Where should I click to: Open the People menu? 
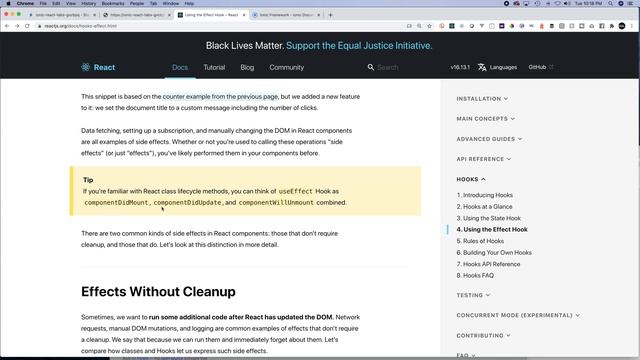pyautogui.click(x=137, y=3)
